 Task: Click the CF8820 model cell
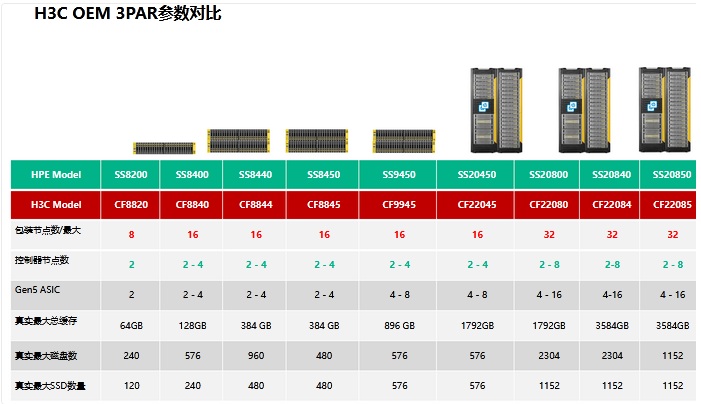pos(130,204)
